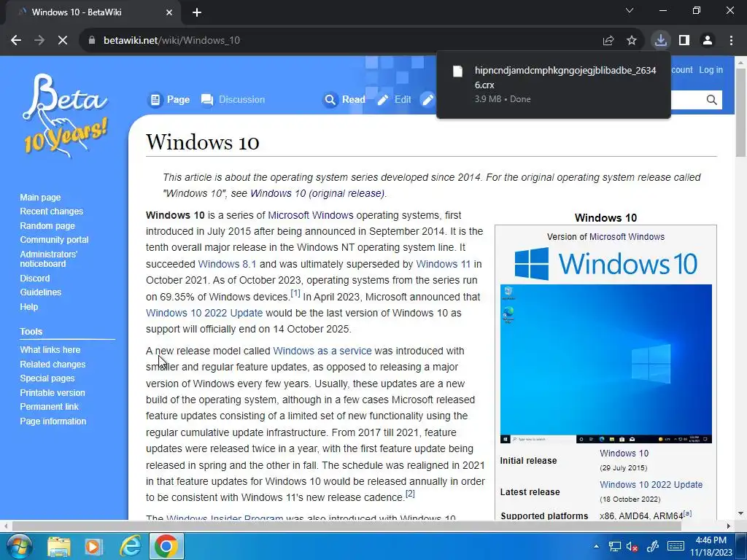This screenshot has height=560, width=747.
Task: Open the taskbar clock showing 4:46 PM
Action: tap(711, 546)
